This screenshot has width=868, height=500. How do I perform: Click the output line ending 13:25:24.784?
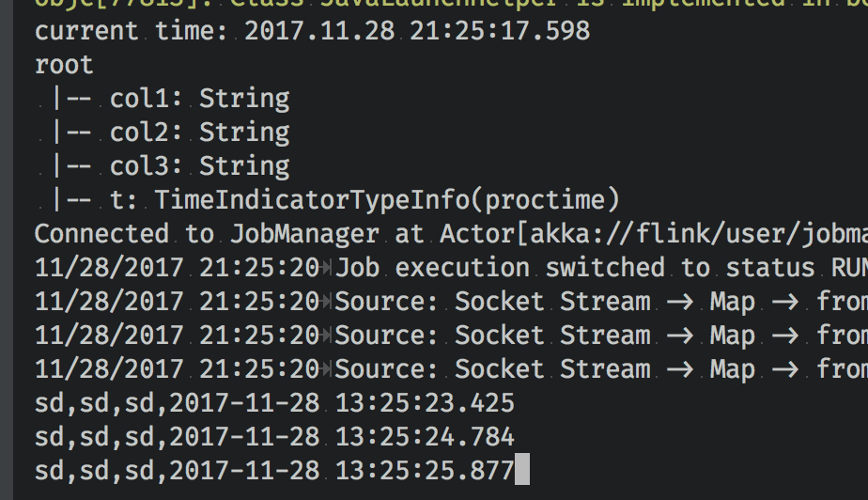click(x=274, y=437)
